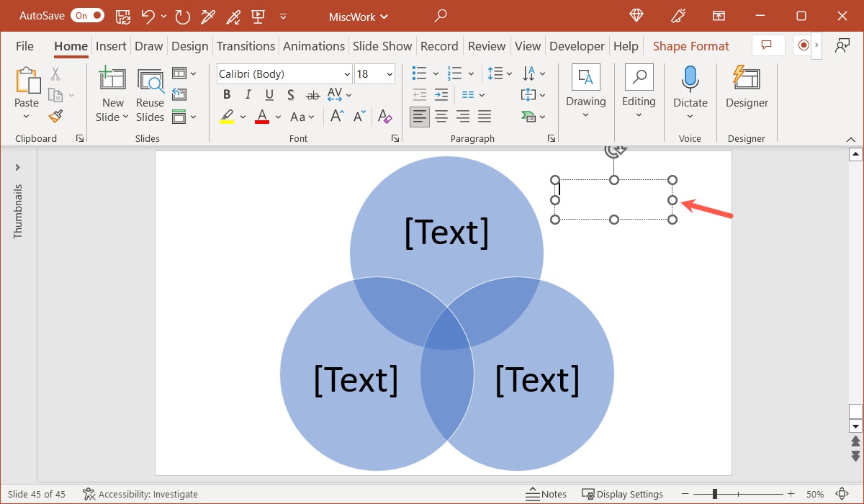Toggle Bold formatting

[226, 94]
